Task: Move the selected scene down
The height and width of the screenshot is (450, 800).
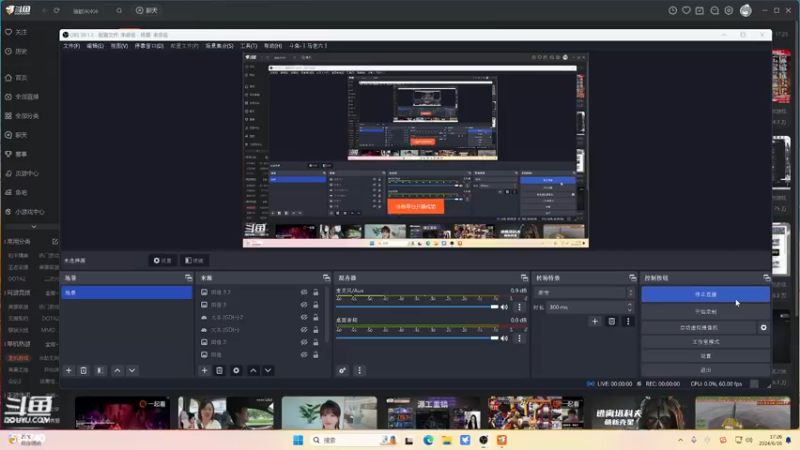Action: coord(132,370)
